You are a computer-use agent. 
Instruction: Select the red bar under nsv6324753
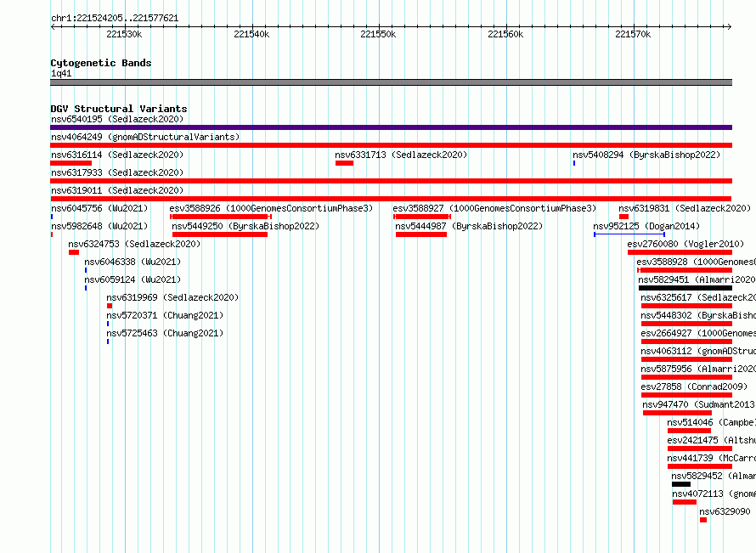74,252
